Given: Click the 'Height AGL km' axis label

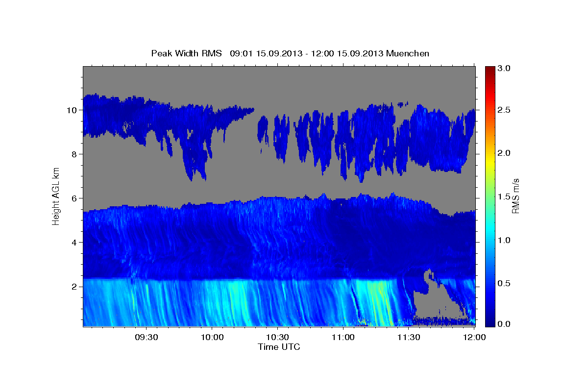Looking at the screenshot, I should coord(56,196).
